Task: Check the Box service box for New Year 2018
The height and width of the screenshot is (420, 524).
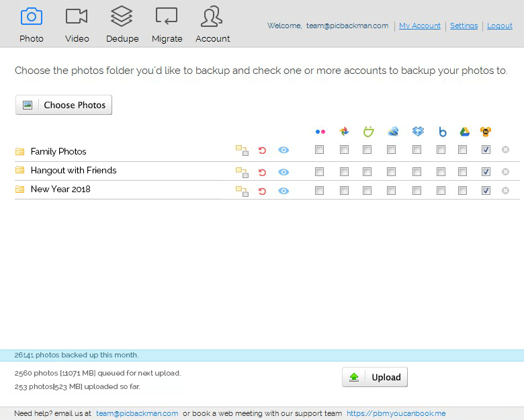Action: (x=441, y=190)
